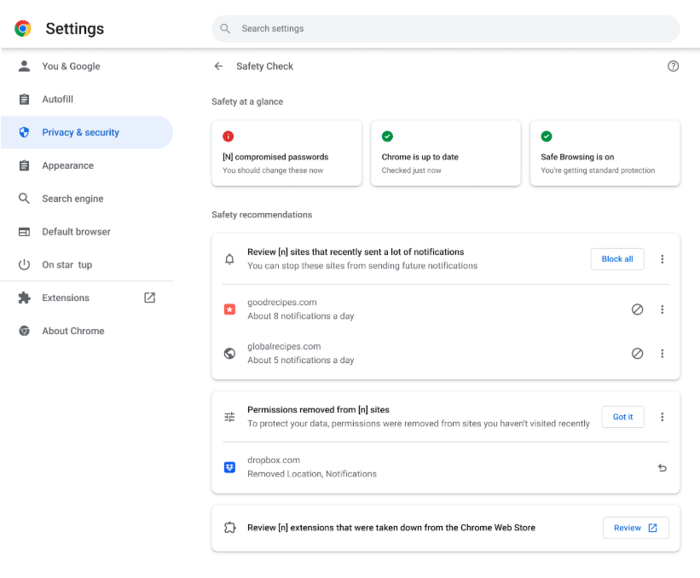The width and height of the screenshot is (700, 578).
Task: Click Review for taken-down extensions
Action: tap(636, 528)
